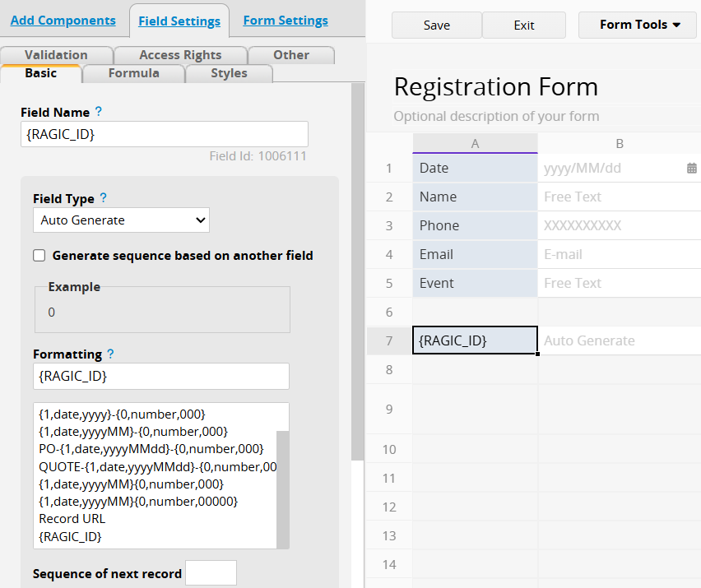Expand the Form Tools menu
The image size is (701, 588).
tap(638, 25)
